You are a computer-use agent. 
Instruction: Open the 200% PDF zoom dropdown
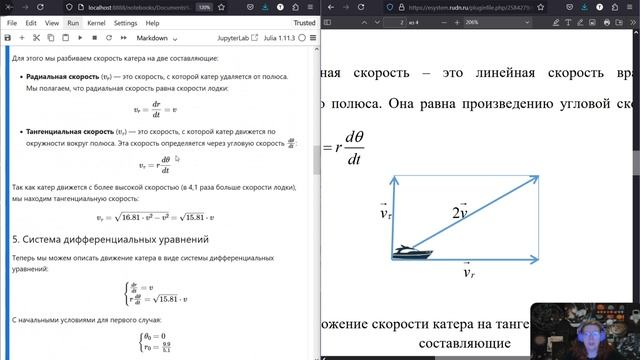tap(497, 22)
